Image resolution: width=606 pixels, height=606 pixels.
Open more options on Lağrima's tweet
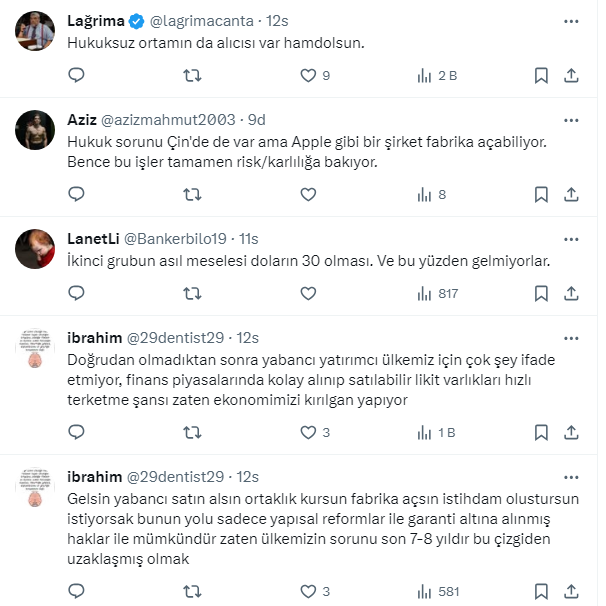[x=570, y=20]
